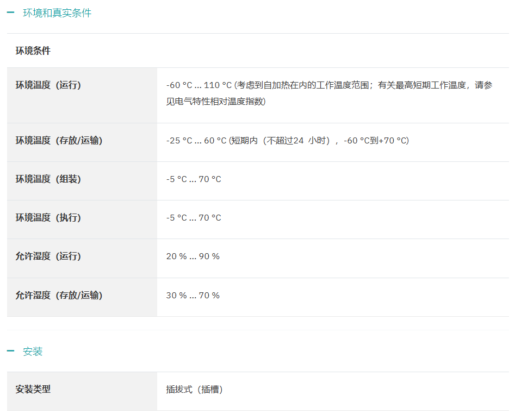
Task: Select the -25 °C ... 60 °C storage temperature value
Action: [x=196, y=140]
